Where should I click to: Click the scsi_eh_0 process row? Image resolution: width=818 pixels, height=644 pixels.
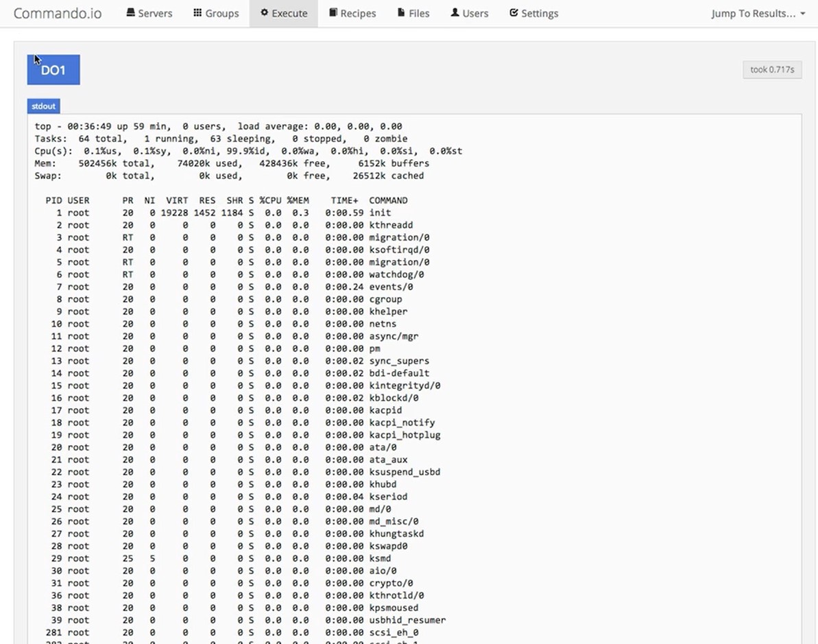click(232, 632)
